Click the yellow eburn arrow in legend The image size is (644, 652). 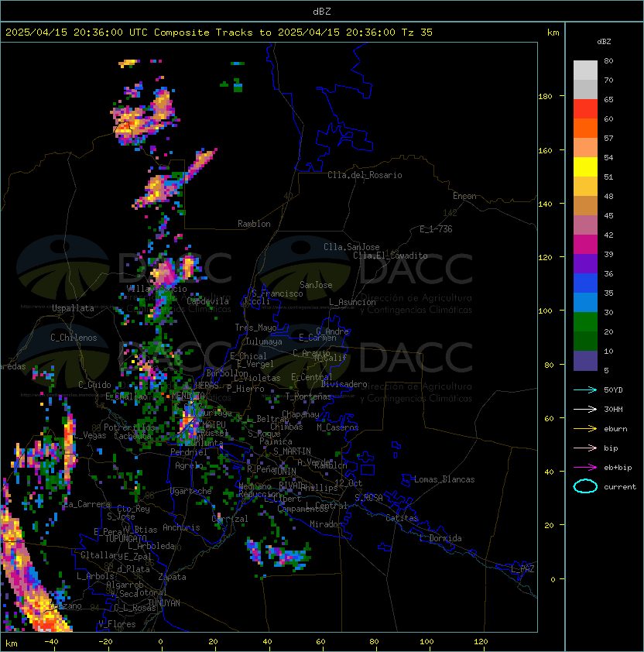(x=585, y=429)
